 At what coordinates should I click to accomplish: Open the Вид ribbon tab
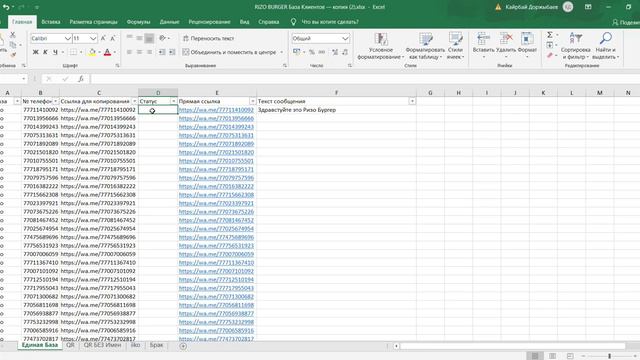point(244,22)
